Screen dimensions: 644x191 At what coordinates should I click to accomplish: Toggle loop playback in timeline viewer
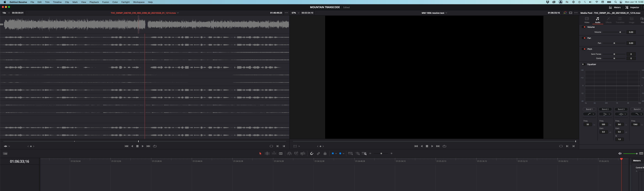[x=444, y=146]
